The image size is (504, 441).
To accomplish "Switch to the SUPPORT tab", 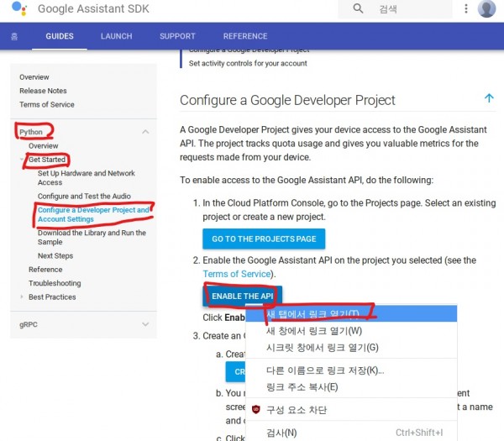I will (x=177, y=36).
